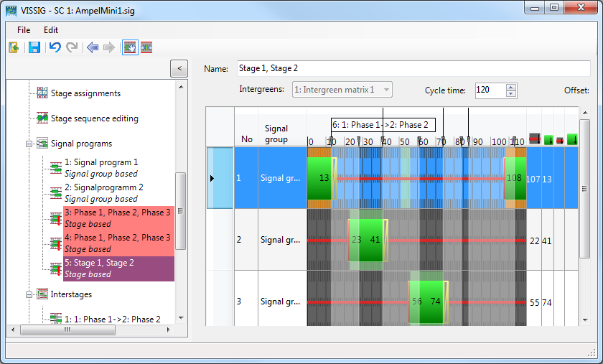Undo the last change
Viewport: 603px width, 364px height.
[x=55, y=47]
